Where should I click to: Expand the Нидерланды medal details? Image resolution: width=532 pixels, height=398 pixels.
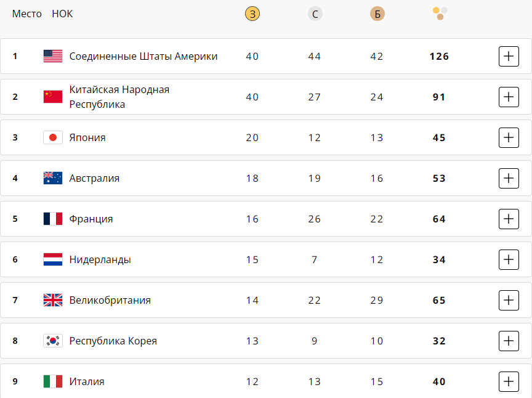[509, 259]
